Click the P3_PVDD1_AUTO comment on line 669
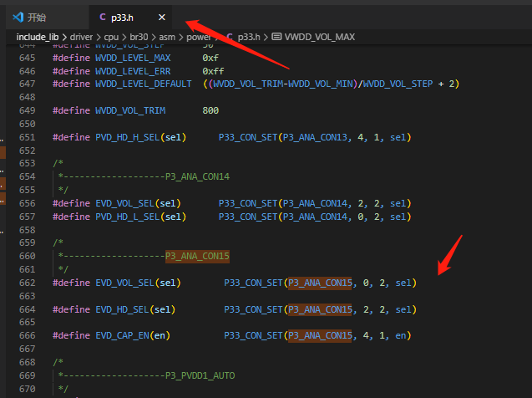The image size is (532, 398). (200, 375)
